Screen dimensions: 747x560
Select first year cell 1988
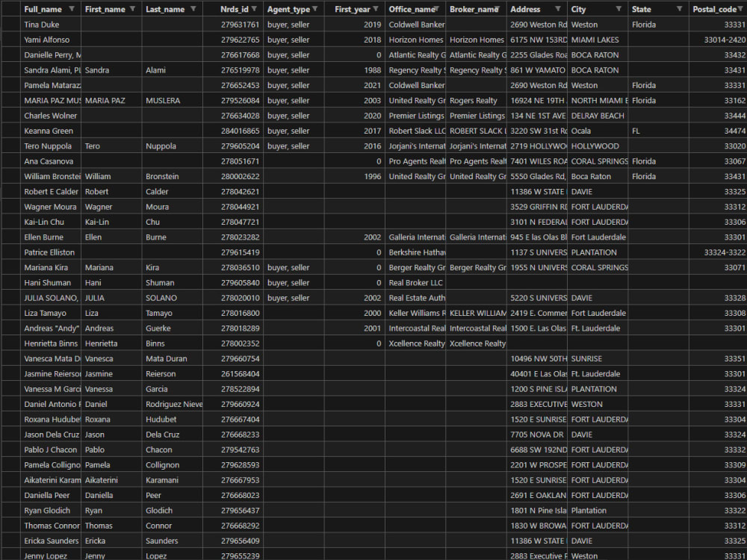354,70
